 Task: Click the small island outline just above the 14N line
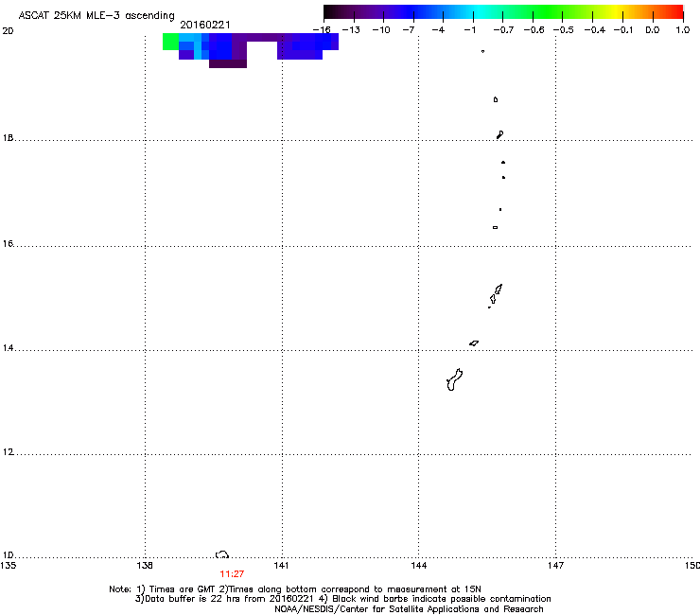[474, 343]
